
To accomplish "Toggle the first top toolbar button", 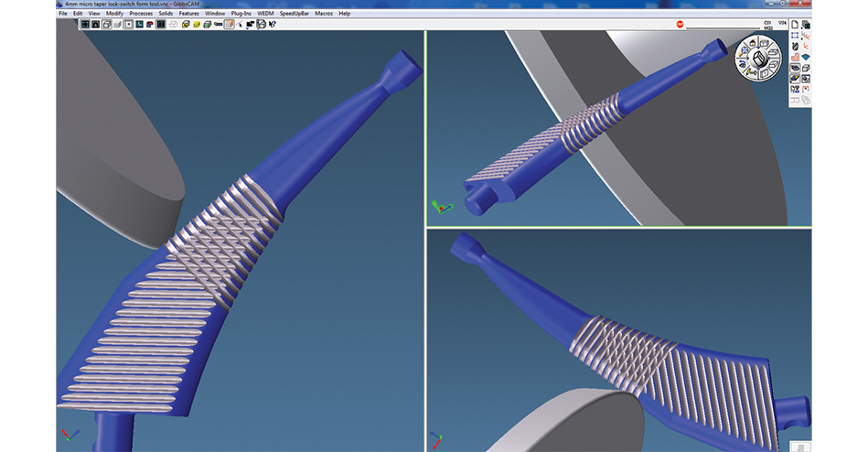I will (x=85, y=25).
